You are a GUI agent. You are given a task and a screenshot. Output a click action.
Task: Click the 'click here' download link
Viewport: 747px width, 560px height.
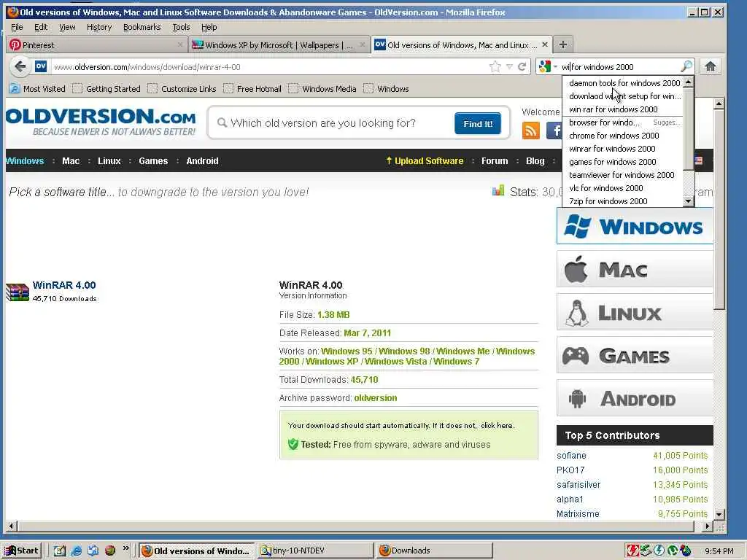pyautogui.click(x=496, y=426)
